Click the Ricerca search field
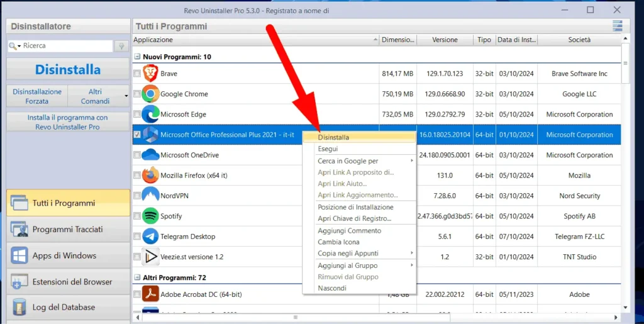This screenshot has height=324, width=644. tap(67, 45)
